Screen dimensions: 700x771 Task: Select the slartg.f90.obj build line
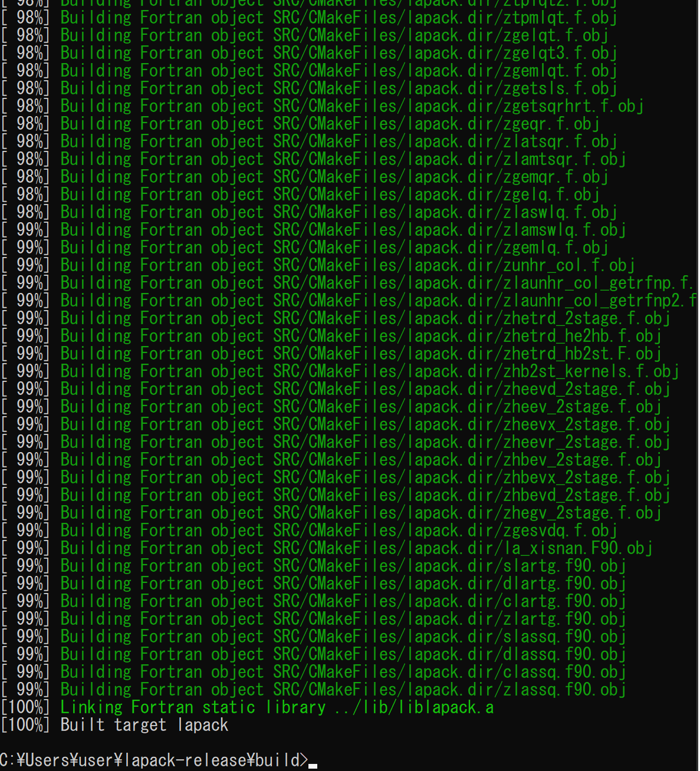[x=313, y=566]
